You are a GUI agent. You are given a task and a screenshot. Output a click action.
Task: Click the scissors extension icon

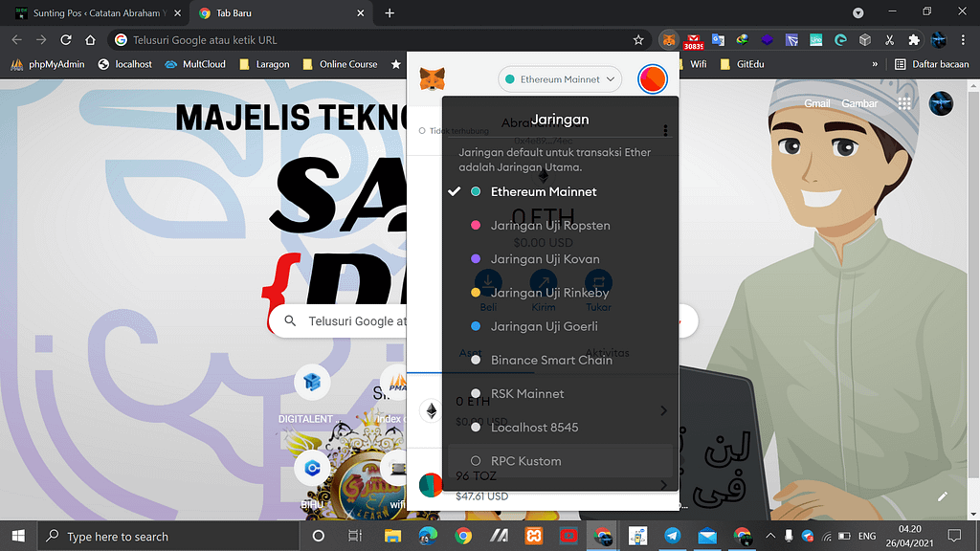pos(889,40)
